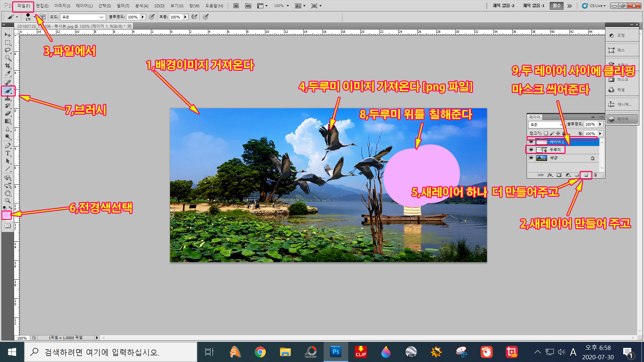This screenshot has height=362, width=644.
Task: Toggle visibility of 레이어 1
Action: coord(531,142)
